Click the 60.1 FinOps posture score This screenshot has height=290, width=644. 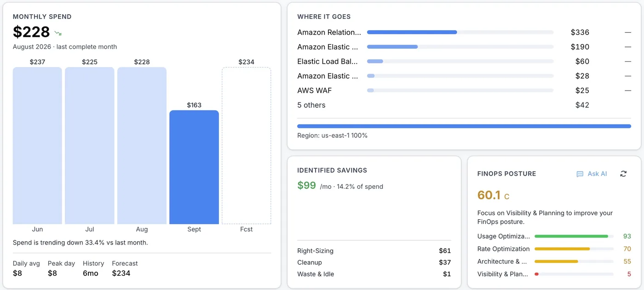pyautogui.click(x=489, y=195)
